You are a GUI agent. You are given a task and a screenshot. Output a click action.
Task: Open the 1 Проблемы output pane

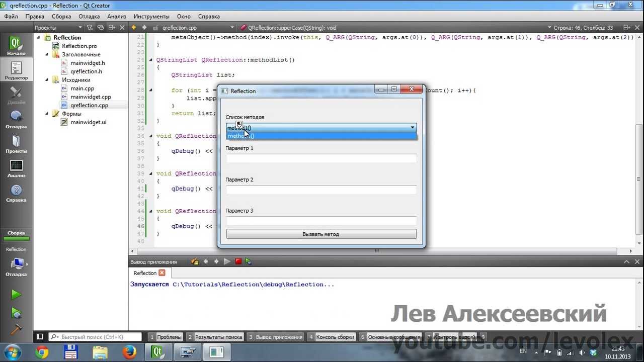point(166,337)
